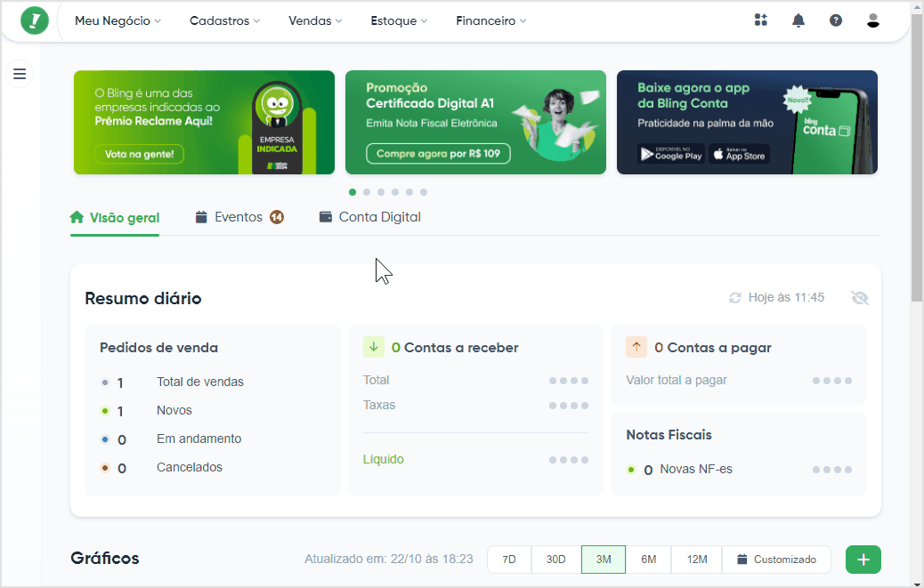Expand the Meu Negócio menu
924x588 pixels.
118,20
